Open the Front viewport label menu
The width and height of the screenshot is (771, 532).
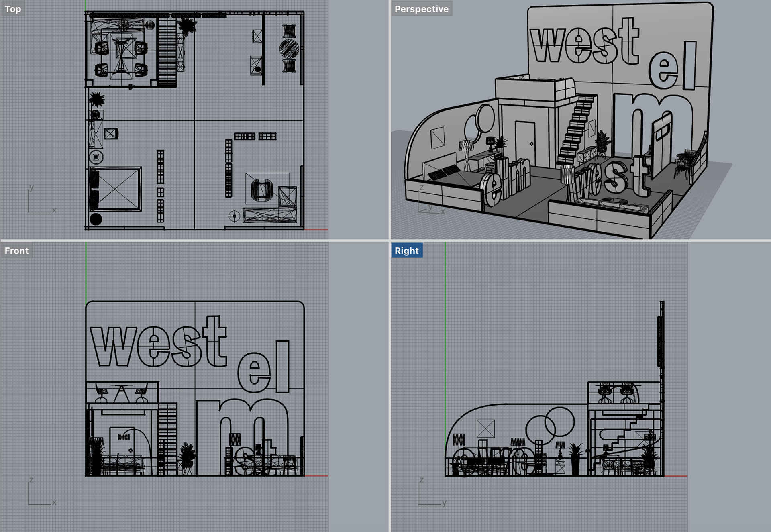16,251
